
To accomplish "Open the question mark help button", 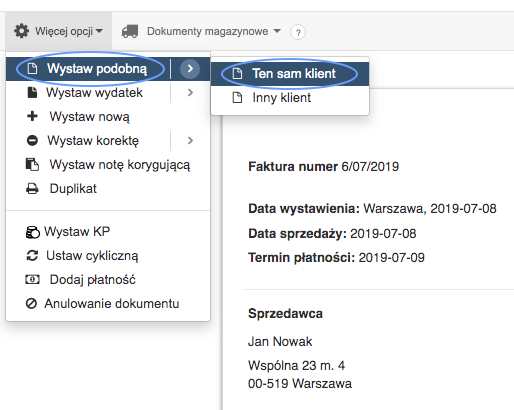I will 298,32.
